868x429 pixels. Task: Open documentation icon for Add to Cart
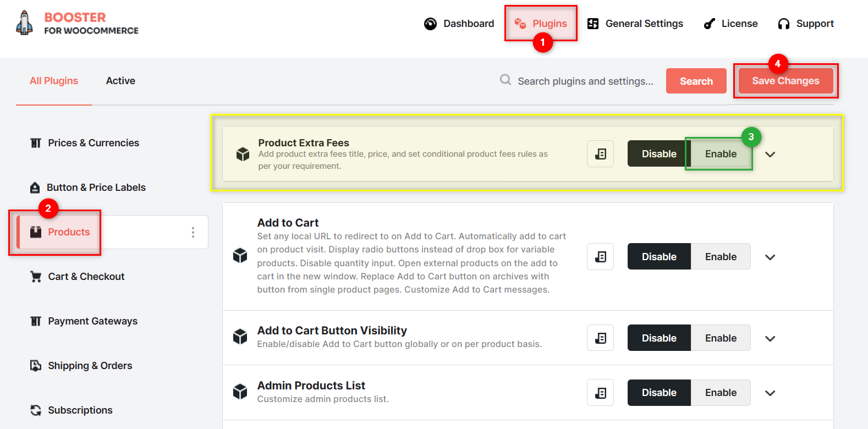(x=600, y=257)
